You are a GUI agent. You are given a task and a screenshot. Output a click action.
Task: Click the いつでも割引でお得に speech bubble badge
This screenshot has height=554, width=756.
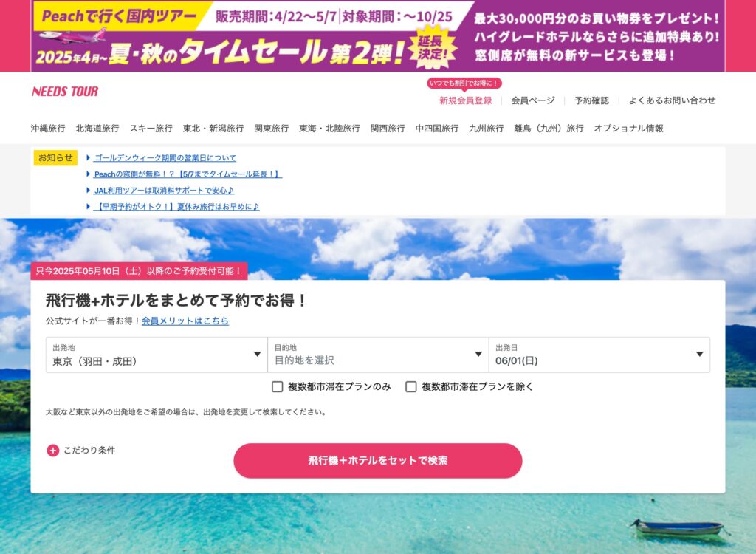(464, 84)
